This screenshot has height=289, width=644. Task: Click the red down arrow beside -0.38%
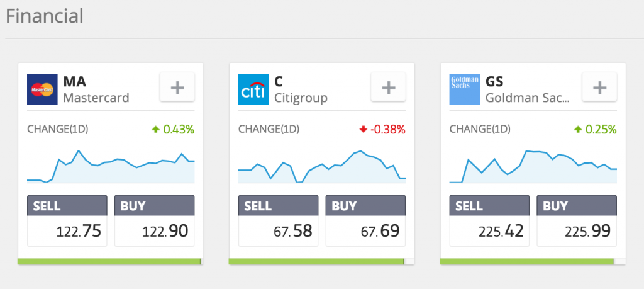(x=363, y=130)
